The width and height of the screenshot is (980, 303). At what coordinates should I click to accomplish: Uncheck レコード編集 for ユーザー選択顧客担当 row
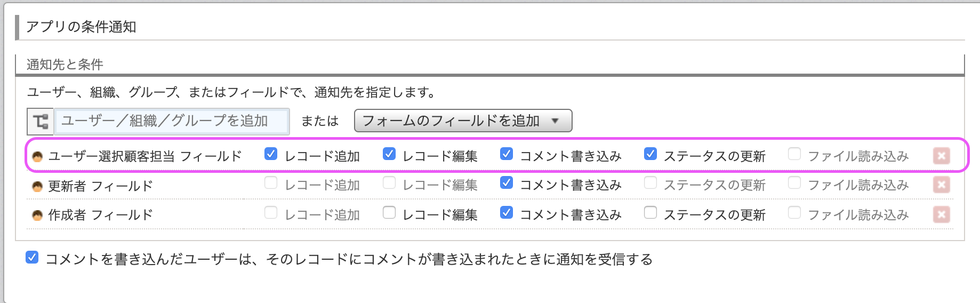[x=389, y=154]
